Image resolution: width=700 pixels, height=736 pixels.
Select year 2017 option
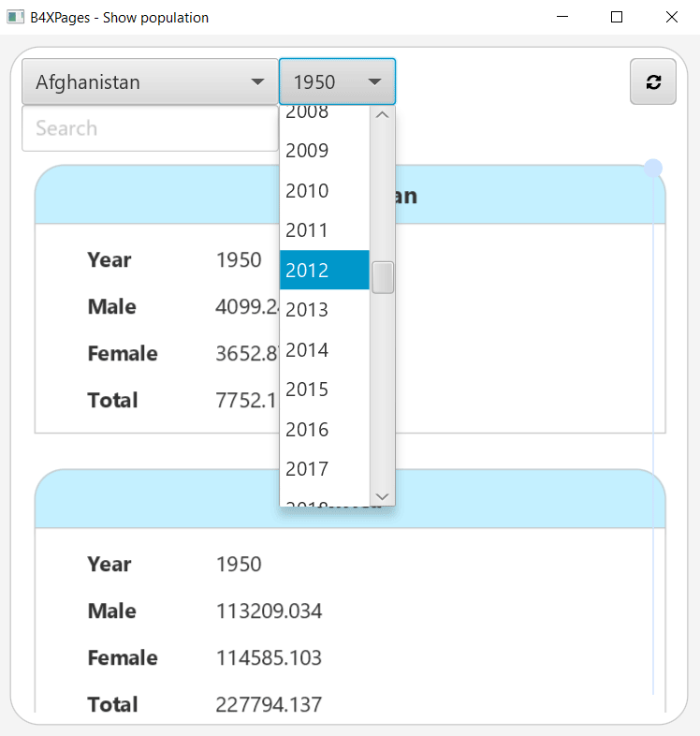325,469
